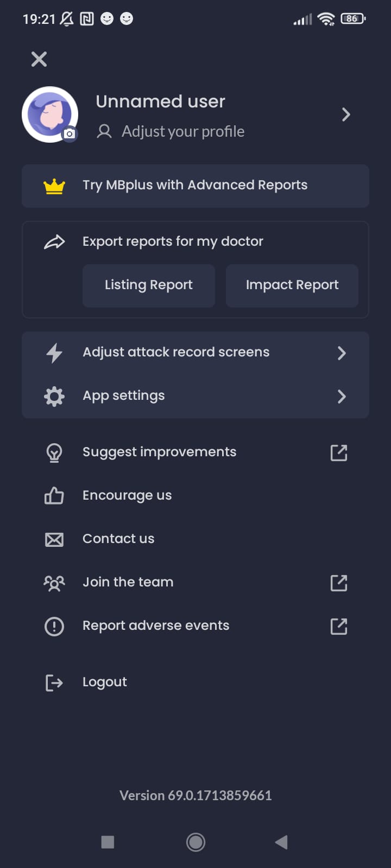The height and width of the screenshot is (868, 391).
Task: Expand App settings with its chevron
Action: point(342,397)
